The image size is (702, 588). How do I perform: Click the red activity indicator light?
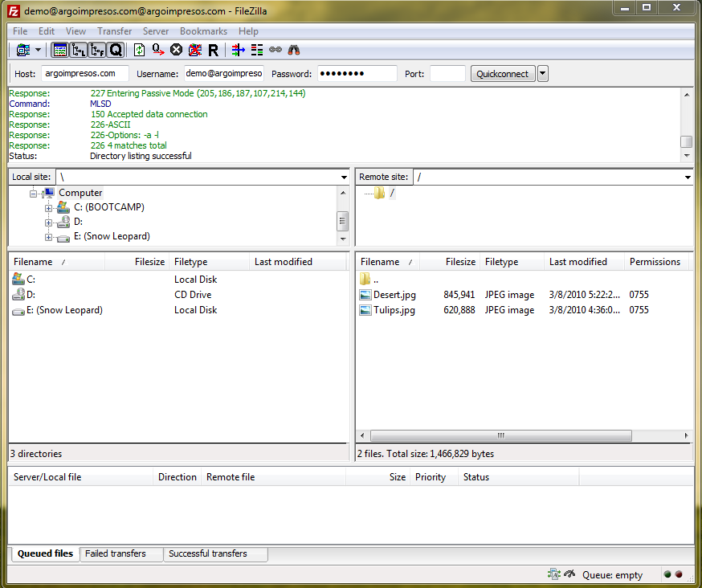679,574
